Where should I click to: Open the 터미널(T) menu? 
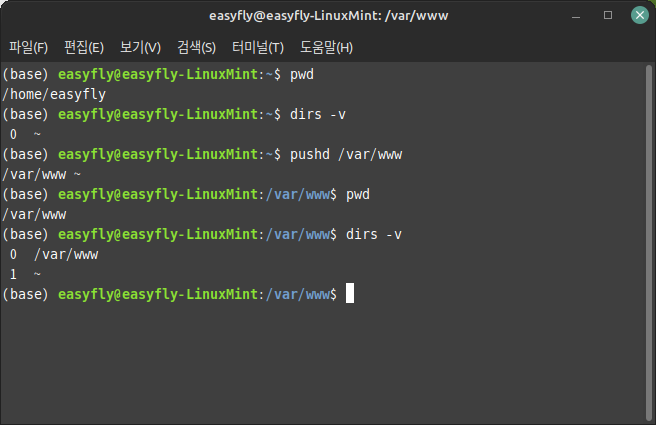pyautogui.click(x=258, y=47)
